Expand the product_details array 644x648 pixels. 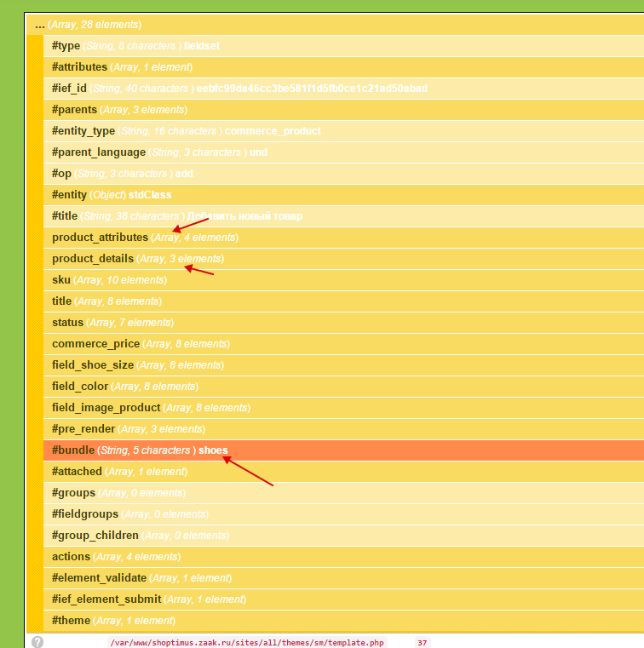(x=92, y=259)
